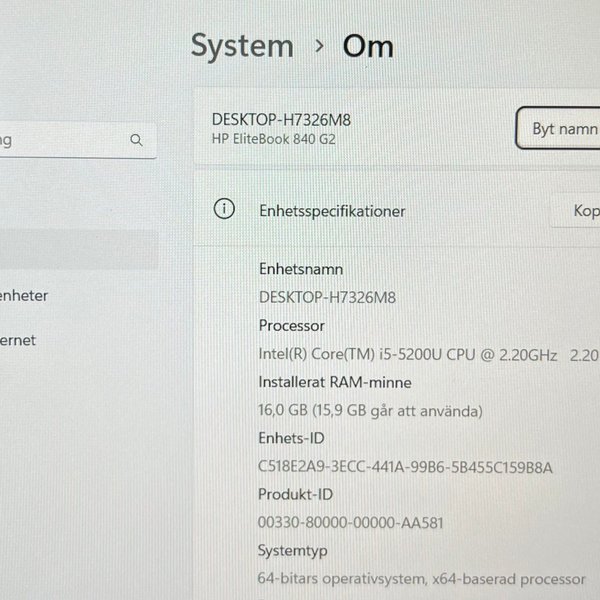
Task: Click the 16,0 GB installed RAM value
Action: click(371, 410)
